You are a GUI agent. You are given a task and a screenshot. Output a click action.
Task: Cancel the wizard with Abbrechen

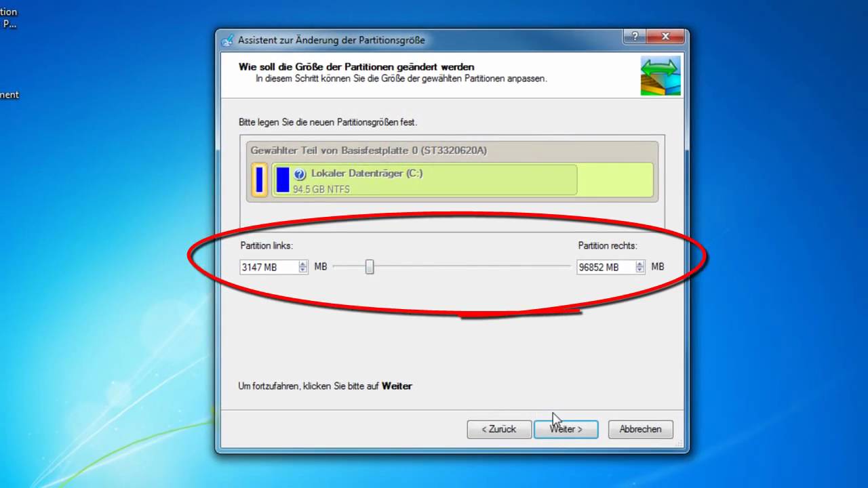coord(640,429)
